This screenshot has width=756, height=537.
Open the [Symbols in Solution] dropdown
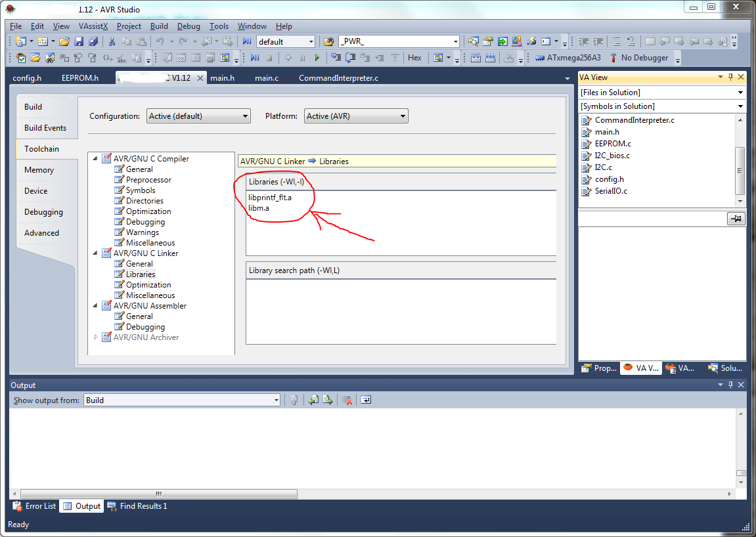662,106
